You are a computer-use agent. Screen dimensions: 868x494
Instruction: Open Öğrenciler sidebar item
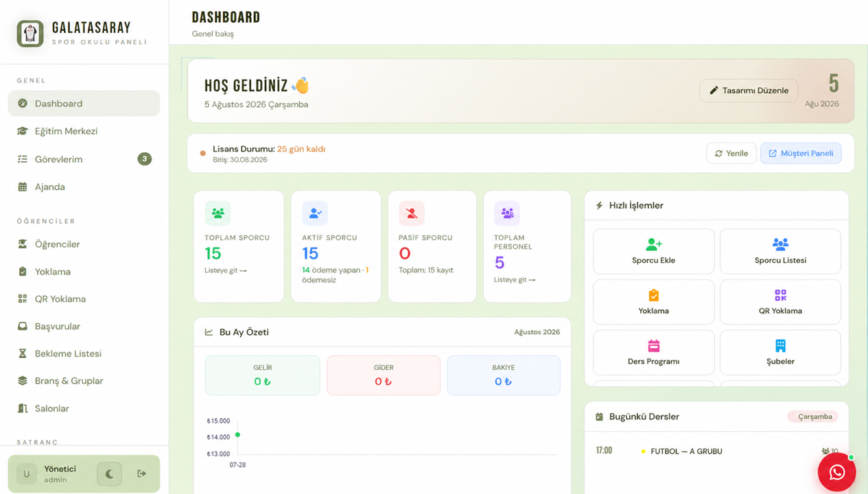click(x=84, y=244)
